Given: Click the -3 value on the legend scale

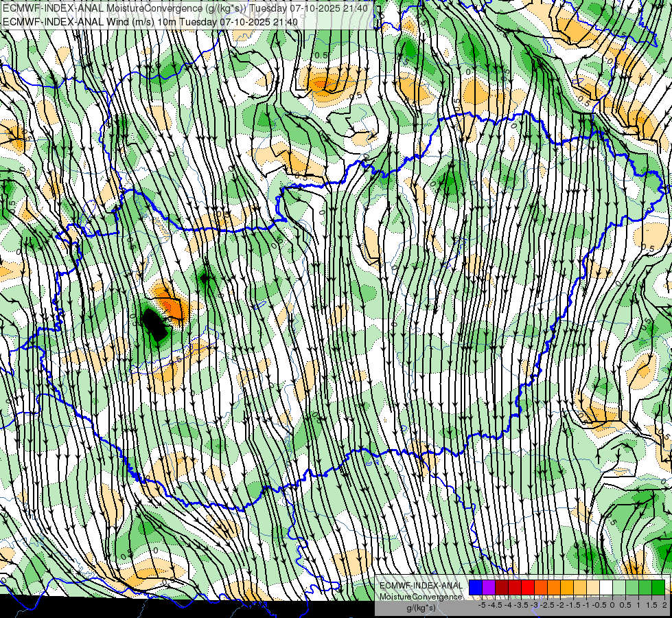Looking at the screenshot, I should click(x=535, y=605).
